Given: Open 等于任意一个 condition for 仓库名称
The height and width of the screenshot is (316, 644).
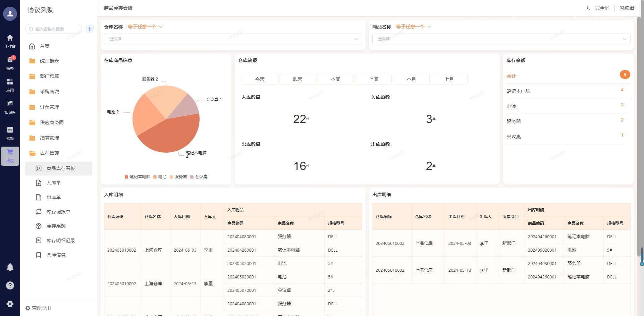Looking at the screenshot, I should click(145, 27).
